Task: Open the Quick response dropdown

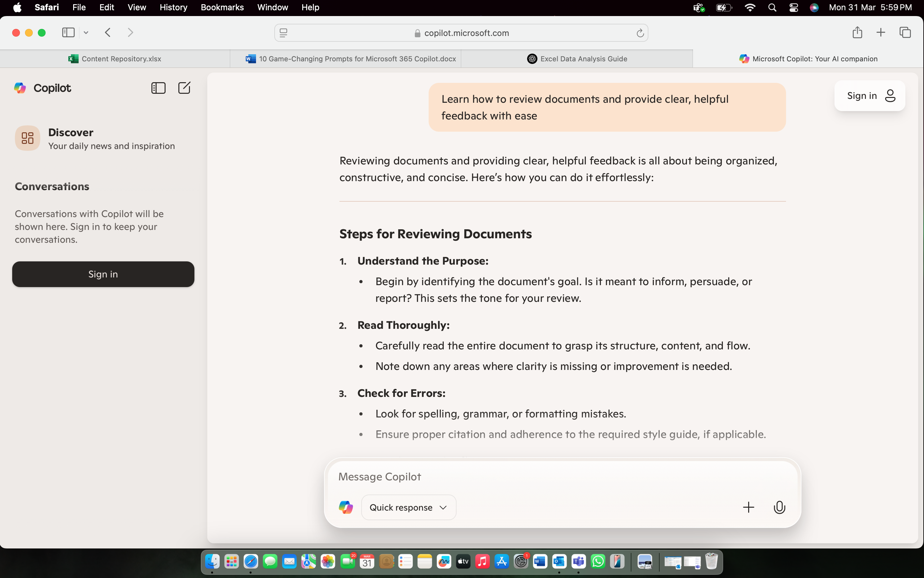Action: click(x=408, y=507)
